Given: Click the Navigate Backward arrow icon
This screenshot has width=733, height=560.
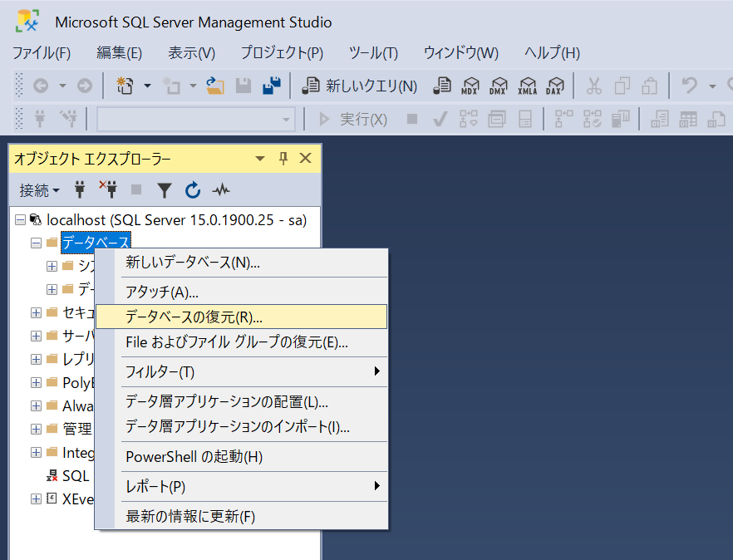Looking at the screenshot, I should [x=42, y=86].
